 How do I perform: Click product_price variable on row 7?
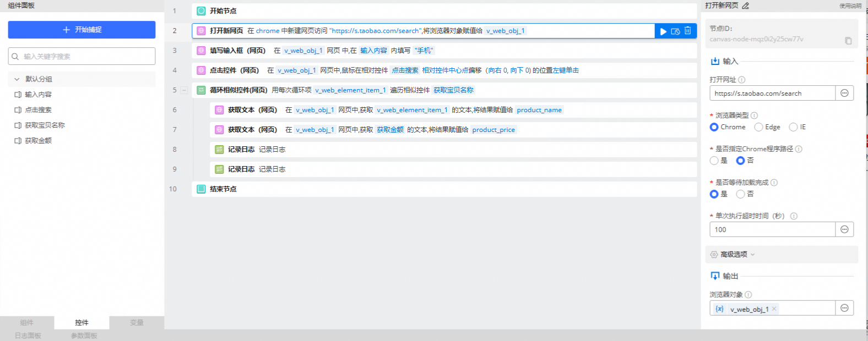coord(493,130)
